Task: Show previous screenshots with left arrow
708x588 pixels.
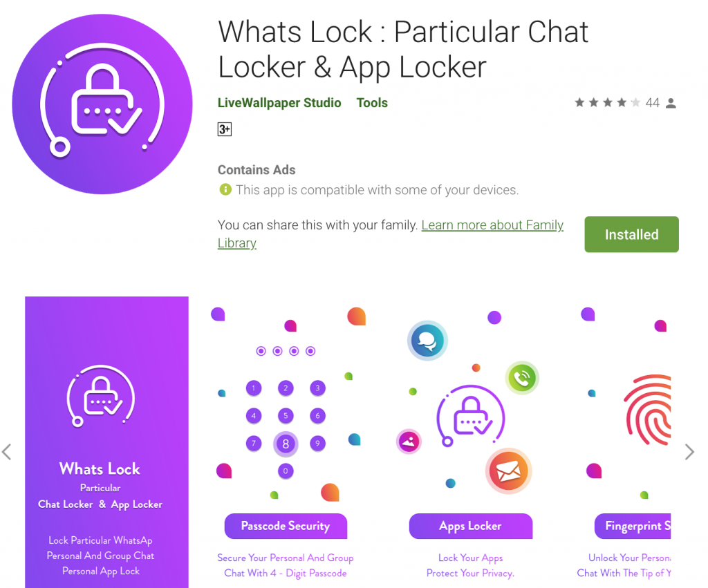Action: point(7,452)
